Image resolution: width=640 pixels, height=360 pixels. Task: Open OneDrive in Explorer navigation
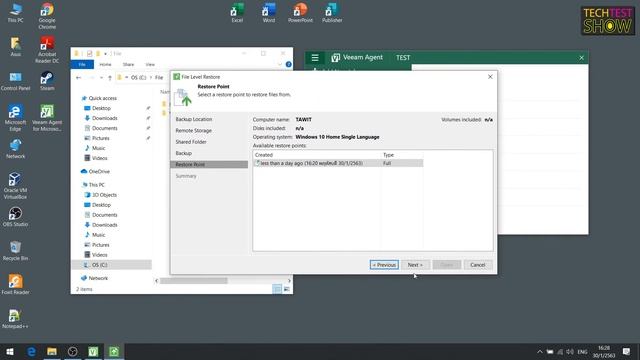click(96, 172)
